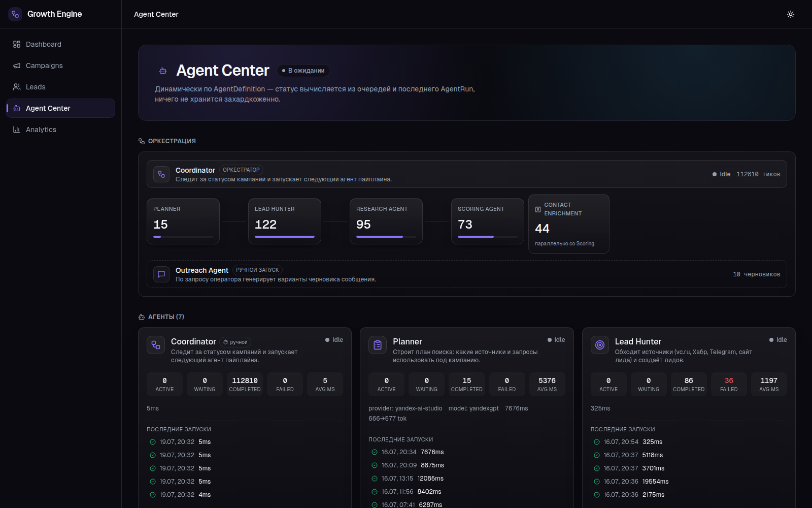Click the provider: yandex-ai-studio text
This screenshot has height=508, width=812.
pyautogui.click(x=405, y=408)
